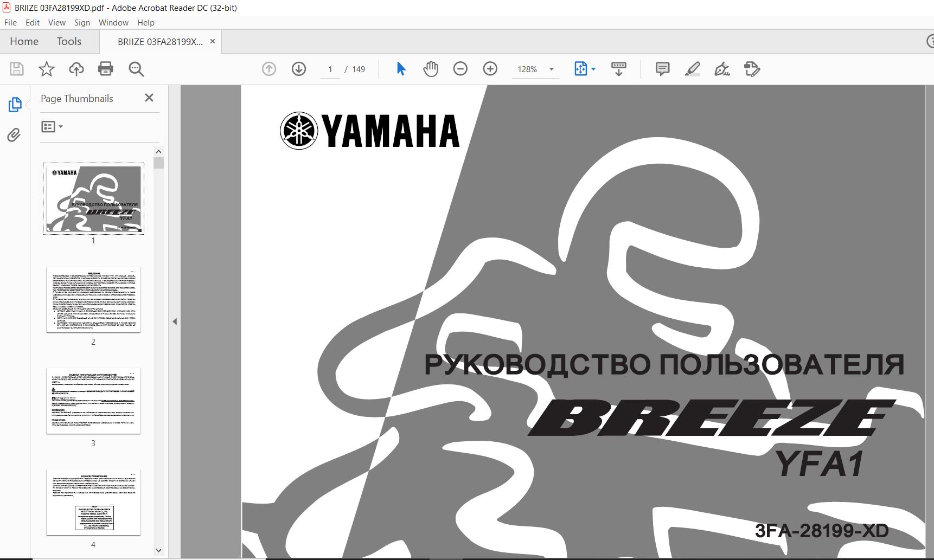This screenshot has height=560, width=934.
Task: Click the Save file icon
Action: 17,69
